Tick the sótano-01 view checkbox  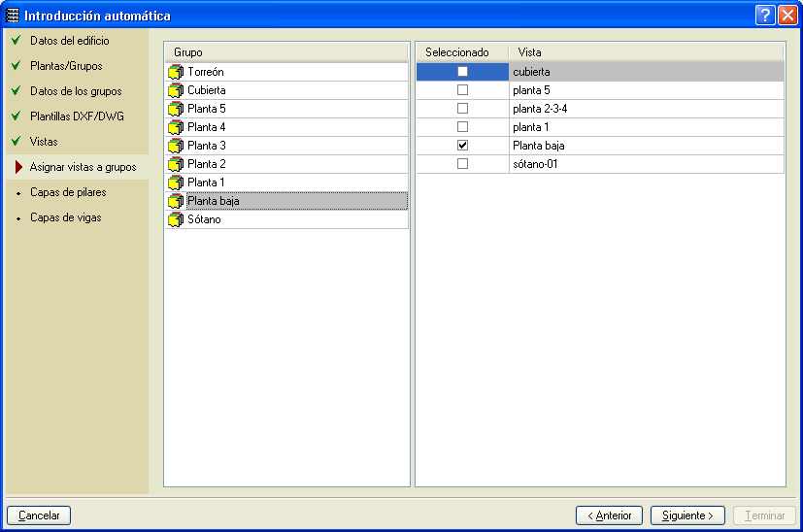[462, 164]
